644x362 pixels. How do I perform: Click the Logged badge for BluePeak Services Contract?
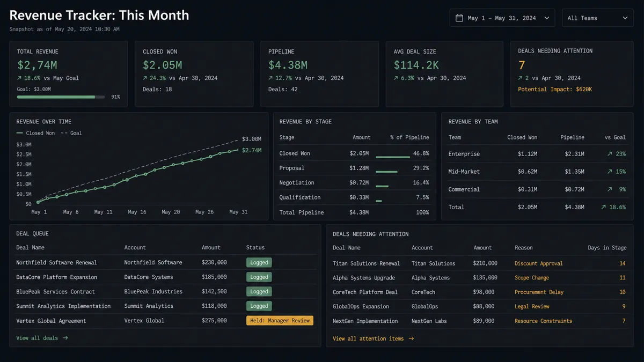[x=259, y=292]
